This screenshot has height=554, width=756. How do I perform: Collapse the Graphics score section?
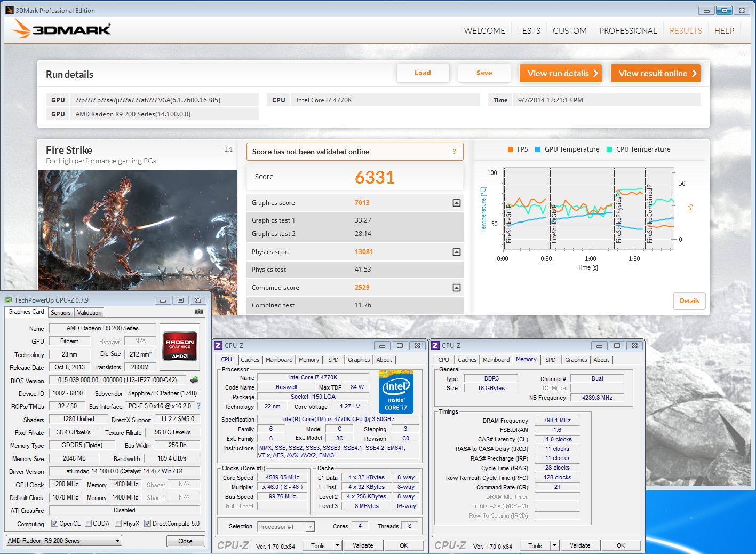point(457,203)
